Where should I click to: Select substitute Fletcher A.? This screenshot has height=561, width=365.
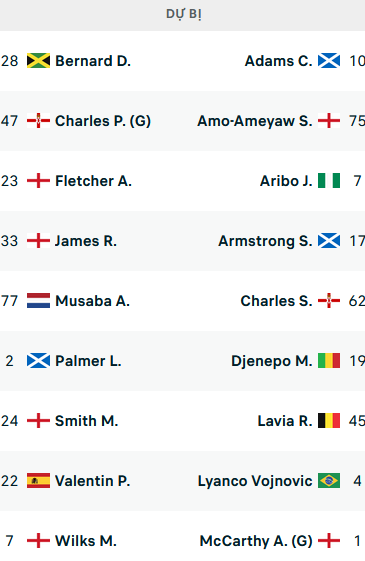pos(93,181)
